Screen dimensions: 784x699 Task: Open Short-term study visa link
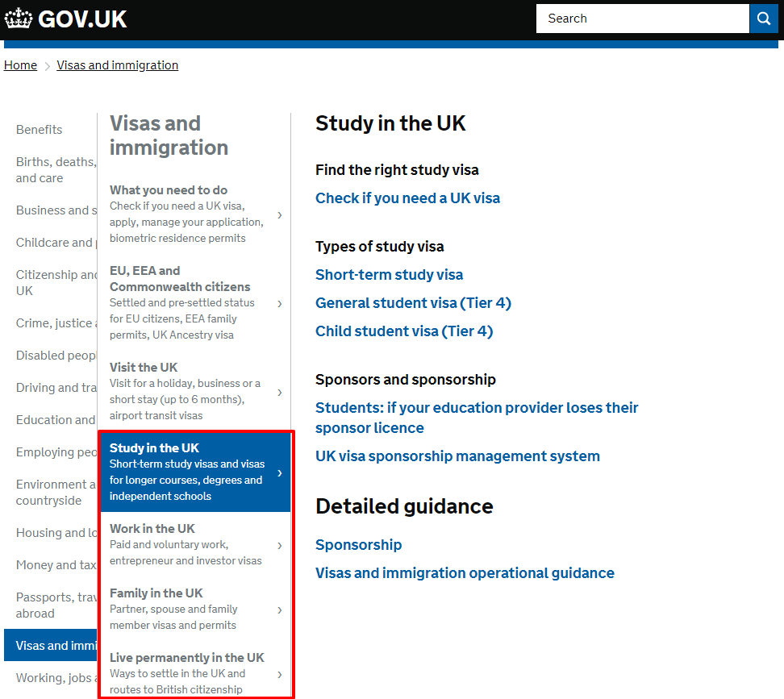tap(389, 275)
